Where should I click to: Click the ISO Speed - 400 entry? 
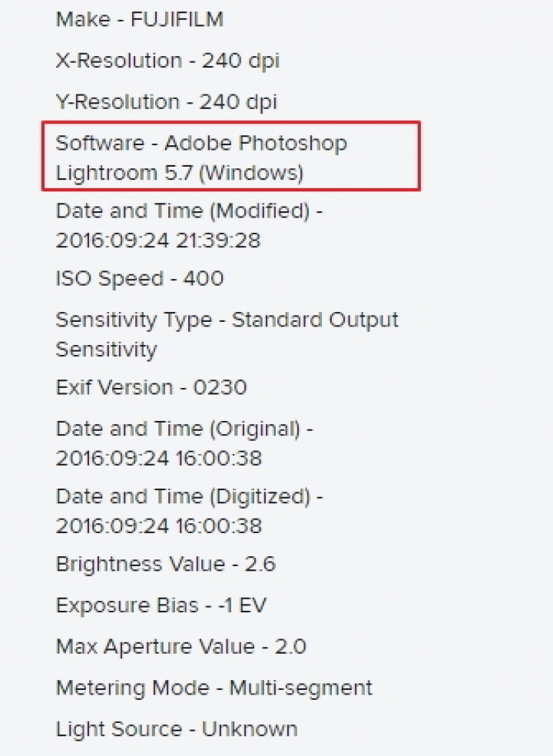(140, 279)
